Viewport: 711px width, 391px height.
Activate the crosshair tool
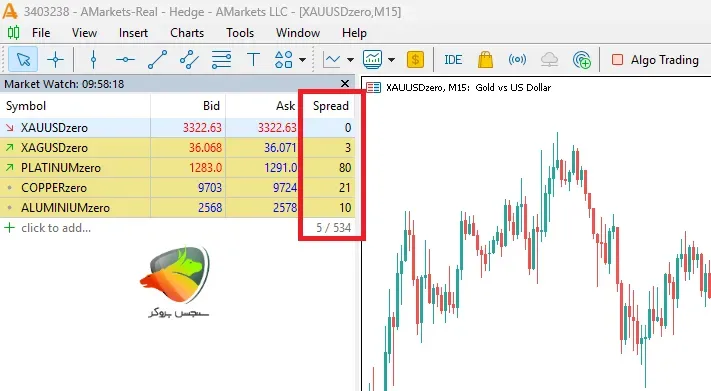click(x=55, y=59)
